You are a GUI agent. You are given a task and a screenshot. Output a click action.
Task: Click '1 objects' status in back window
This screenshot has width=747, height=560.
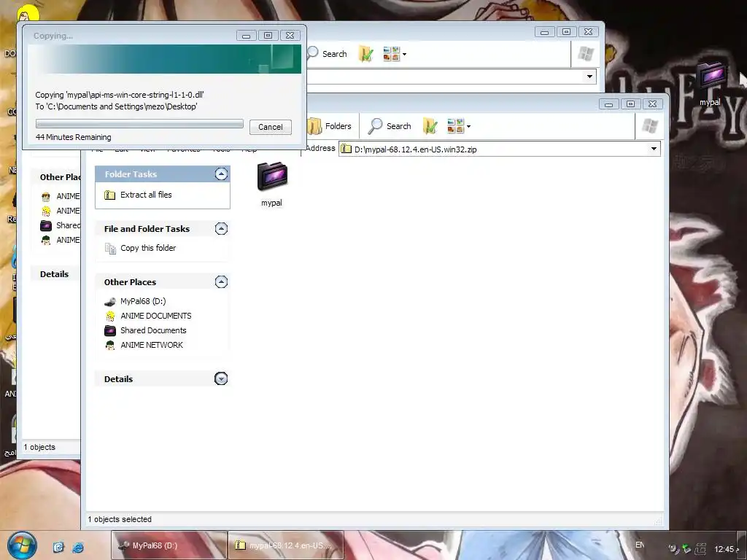click(39, 447)
